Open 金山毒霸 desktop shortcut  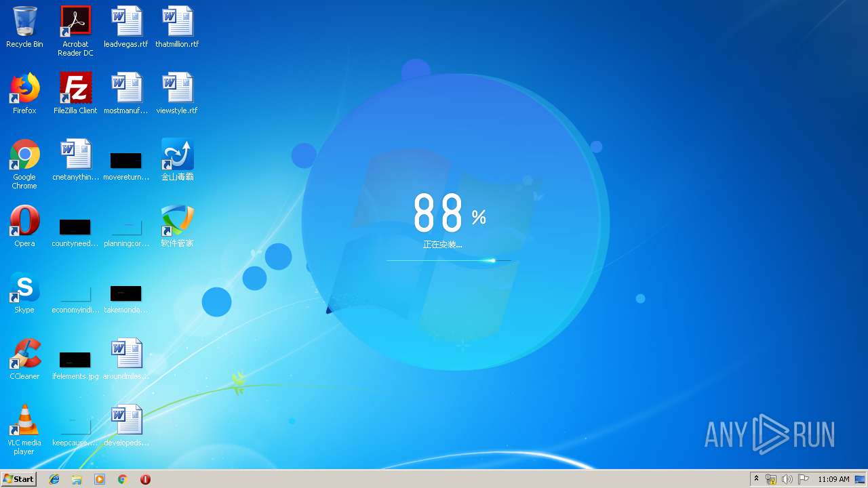click(x=177, y=160)
